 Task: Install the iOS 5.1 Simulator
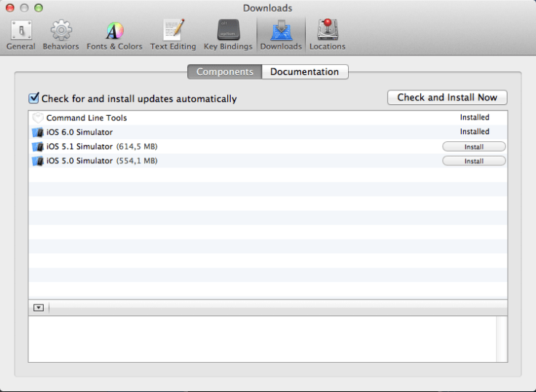[x=473, y=147]
